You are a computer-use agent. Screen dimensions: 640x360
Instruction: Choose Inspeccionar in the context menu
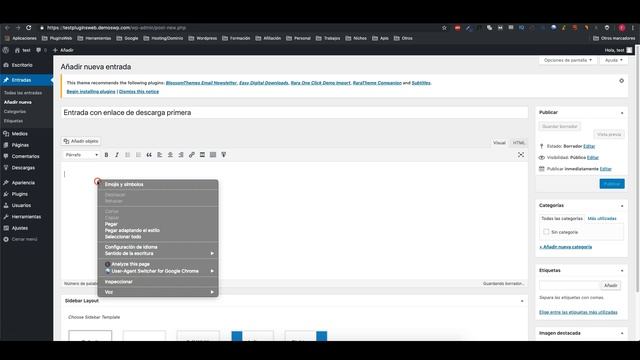tap(158, 282)
